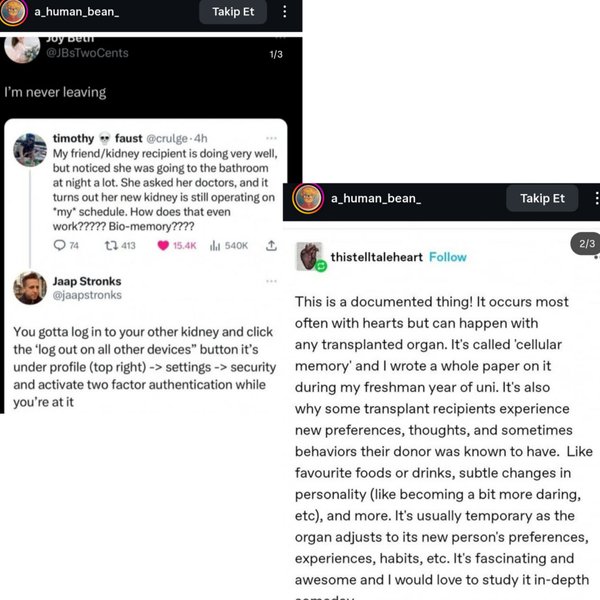Image resolution: width=600 pixels, height=600 pixels.
Task: Click thistelltaleheart's heart avatar
Action: [x=311, y=257]
